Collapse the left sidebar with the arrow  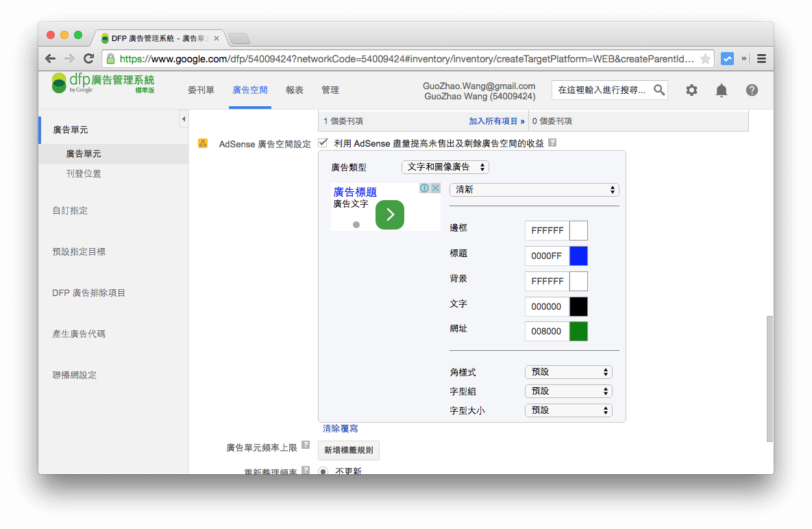[x=183, y=118]
